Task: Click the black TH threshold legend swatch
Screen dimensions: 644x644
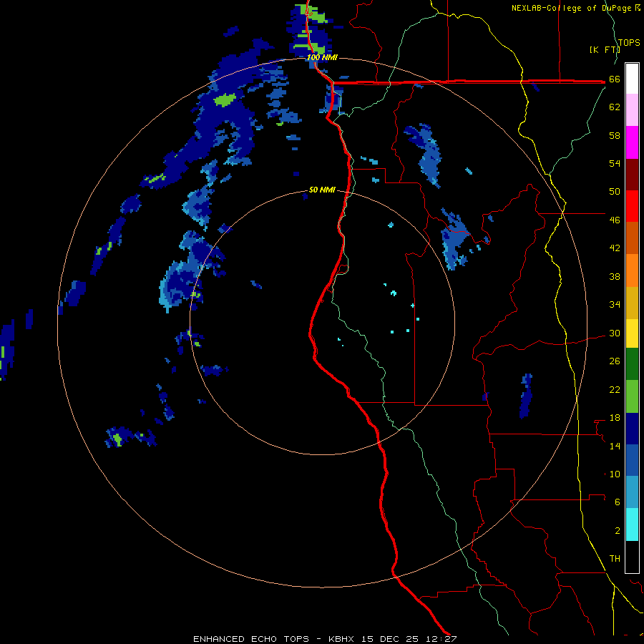Action: pos(632,557)
